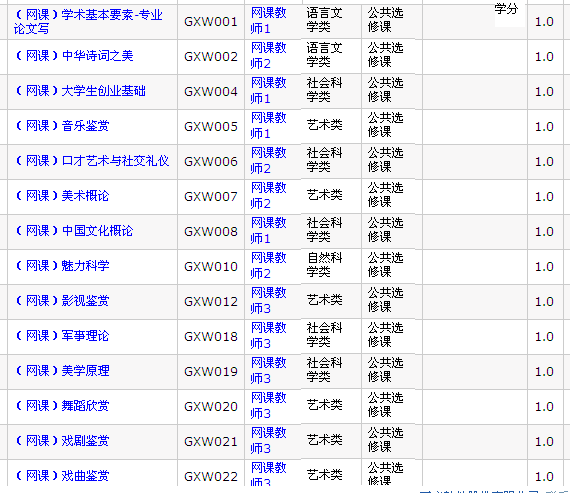The width and height of the screenshot is (570, 493).
Task: Open the 口才艺术与社交礼仪 course link
Action: 92,161
